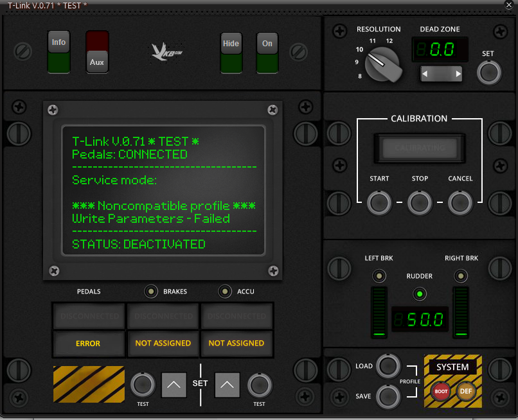Click the left brake level bar

pos(379,312)
